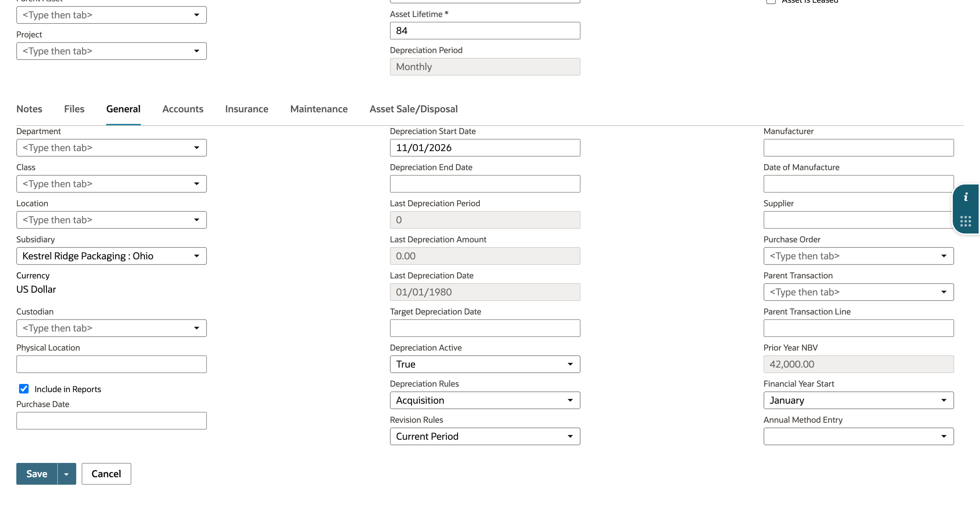Open the grid apps icon side panel
Viewport: 980px width, 531px height.
click(966, 221)
